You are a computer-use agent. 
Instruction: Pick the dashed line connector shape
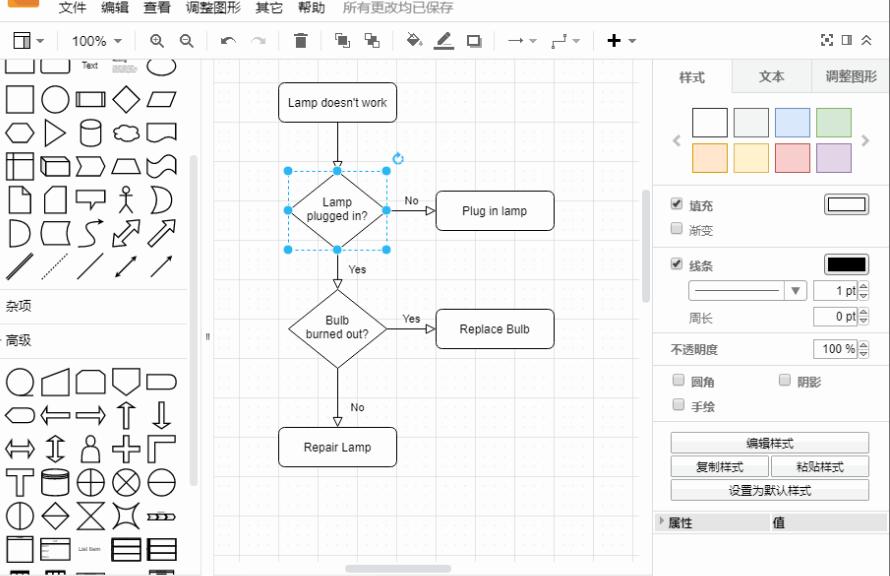pos(55,267)
